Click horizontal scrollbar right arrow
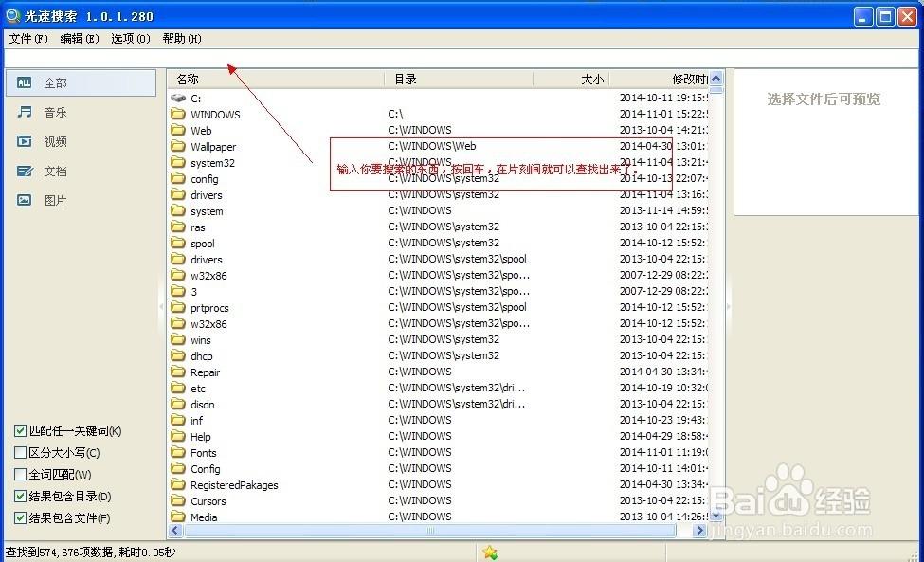Screen dimensions: 924x562 [x=699, y=530]
